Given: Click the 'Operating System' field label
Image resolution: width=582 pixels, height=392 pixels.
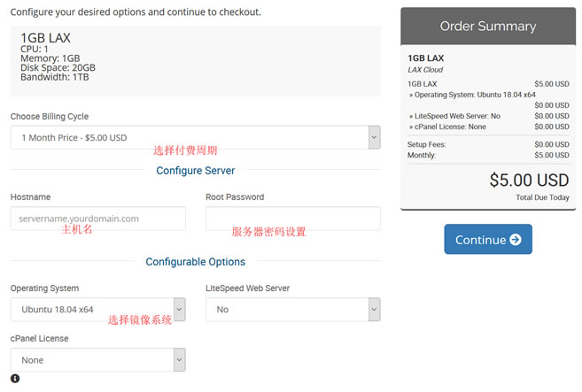Looking at the screenshot, I should click(44, 288).
